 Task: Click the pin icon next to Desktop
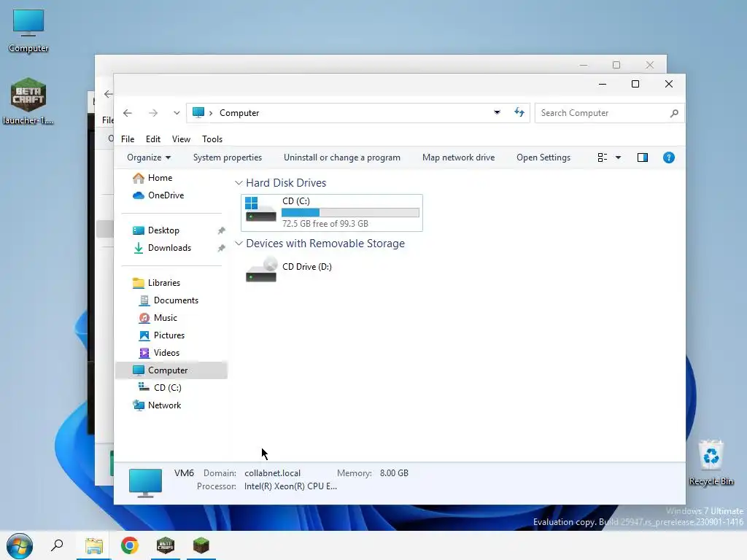[x=221, y=230]
